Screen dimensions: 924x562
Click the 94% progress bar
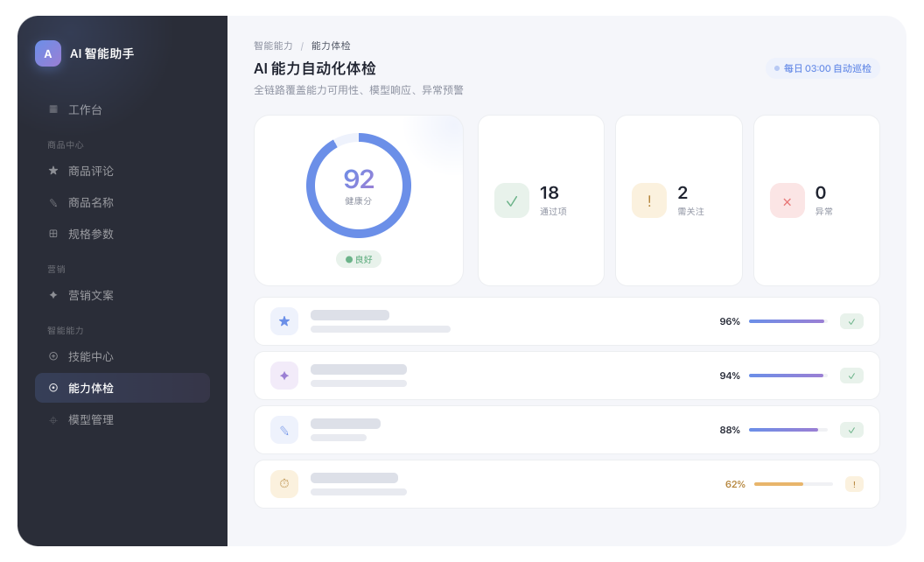click(787, 376)
